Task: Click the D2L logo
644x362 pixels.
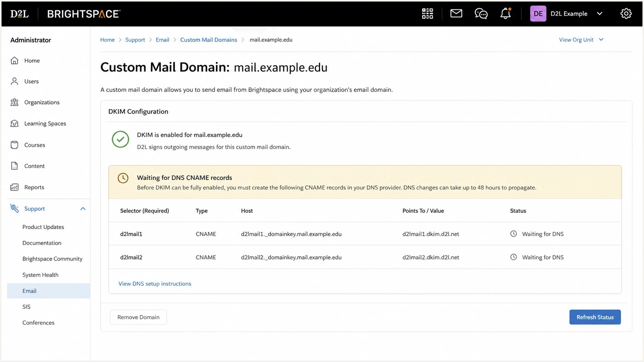Action: (x=19, y=14)
